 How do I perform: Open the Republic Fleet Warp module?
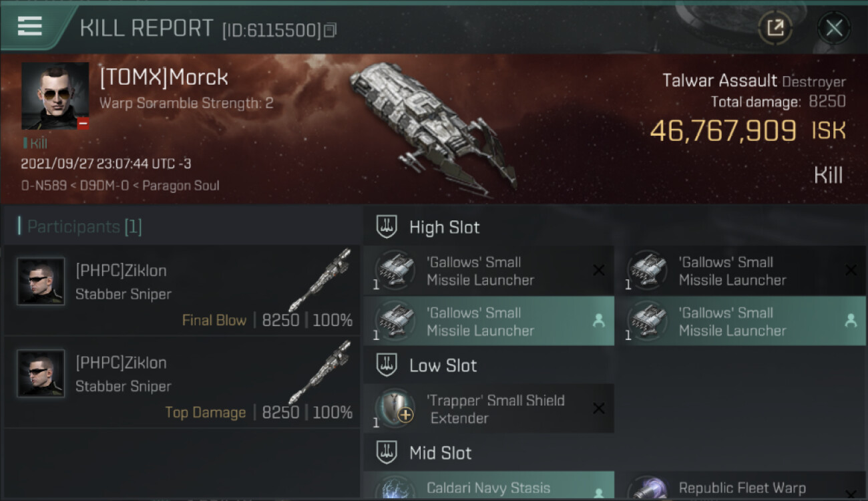coord(741,486)
